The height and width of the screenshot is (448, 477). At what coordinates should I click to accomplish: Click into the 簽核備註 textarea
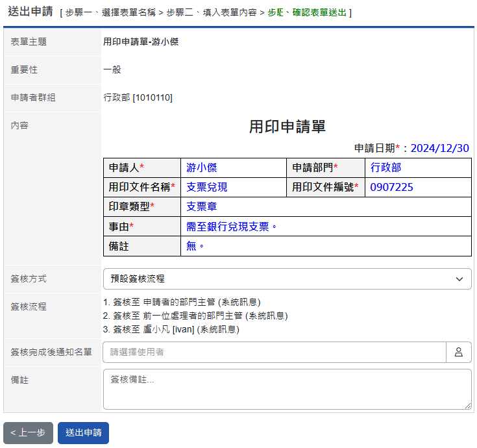tap(287, 390)
